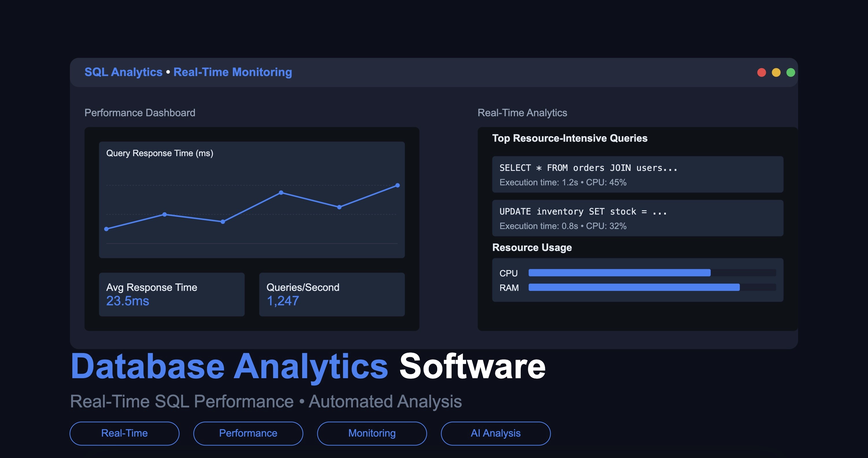Viewport: 868px width, 458px height.
Task: Click the red close window dot
Action: [762, 73]
